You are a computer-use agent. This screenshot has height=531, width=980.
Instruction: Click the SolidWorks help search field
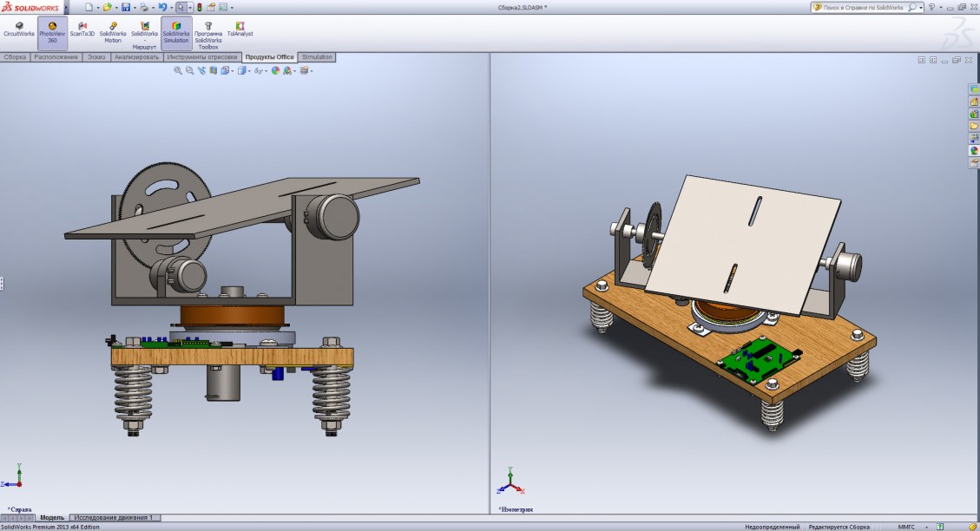click(862, 7)
